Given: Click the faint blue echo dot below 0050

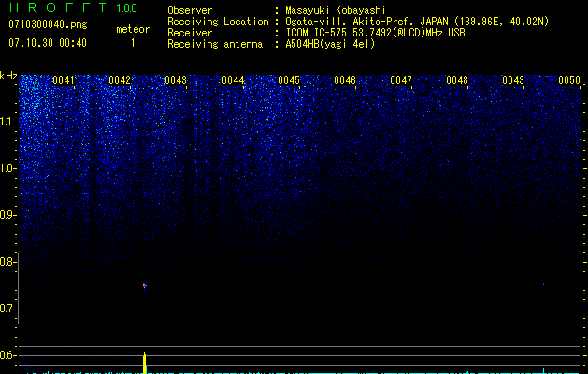Looking at the screenshot, I should [x=543, y=284].
